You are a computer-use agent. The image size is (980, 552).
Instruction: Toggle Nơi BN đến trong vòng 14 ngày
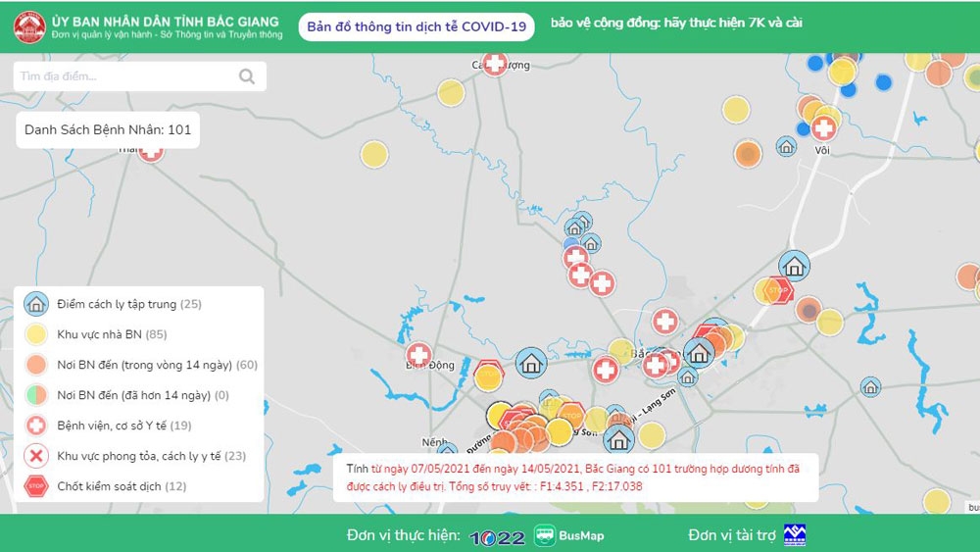click(x=139, y=365)
